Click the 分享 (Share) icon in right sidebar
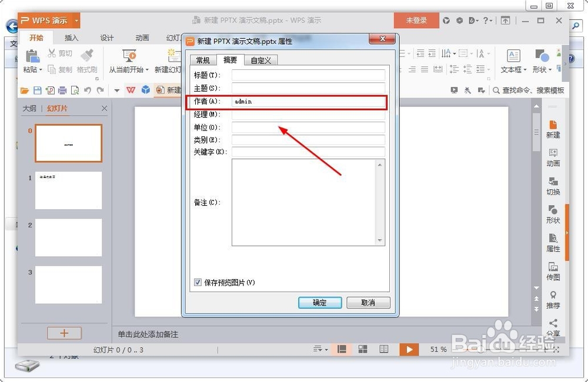588x382 pixels. [553, 325]
